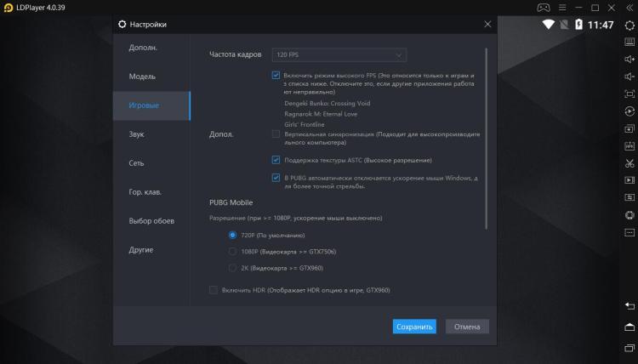This screenshot has height=364, width=638.
Task: Click the Отмена button
Action: tap(467, 327)
